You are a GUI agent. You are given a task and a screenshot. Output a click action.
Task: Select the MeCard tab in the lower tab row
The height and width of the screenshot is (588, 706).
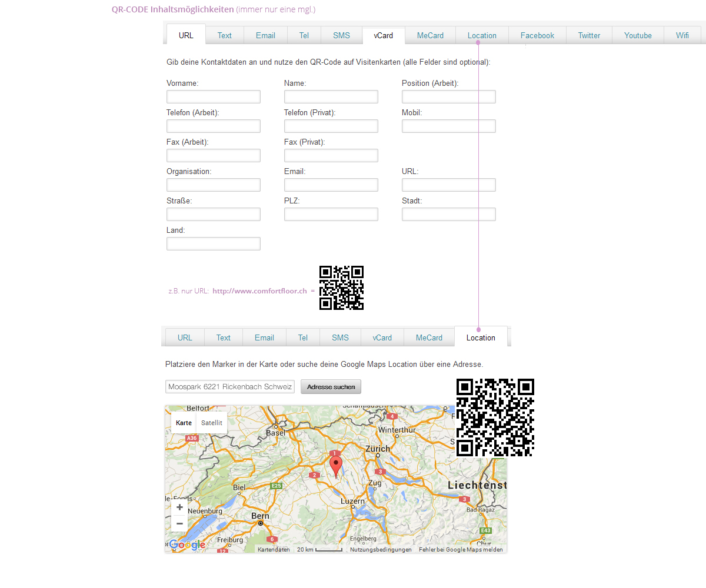coord(429,338)
